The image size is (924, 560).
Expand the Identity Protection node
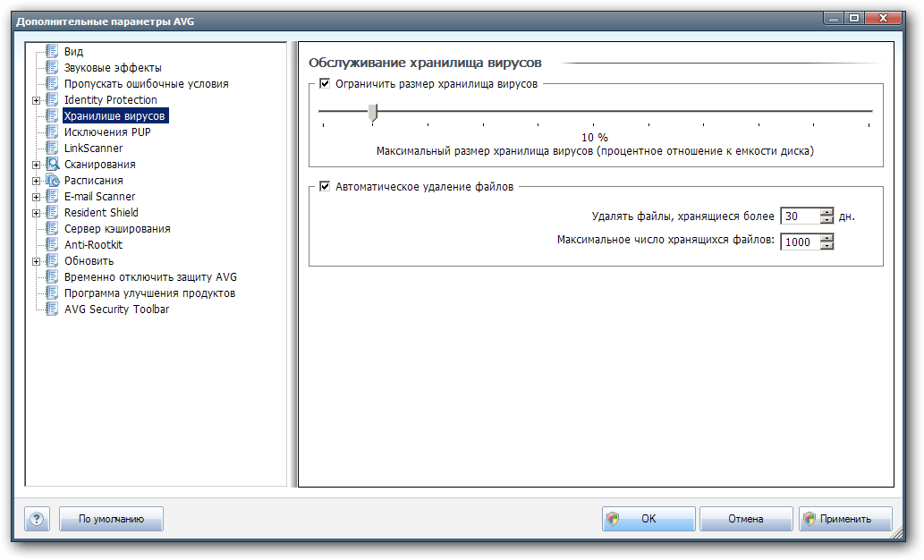coord(36,100)
